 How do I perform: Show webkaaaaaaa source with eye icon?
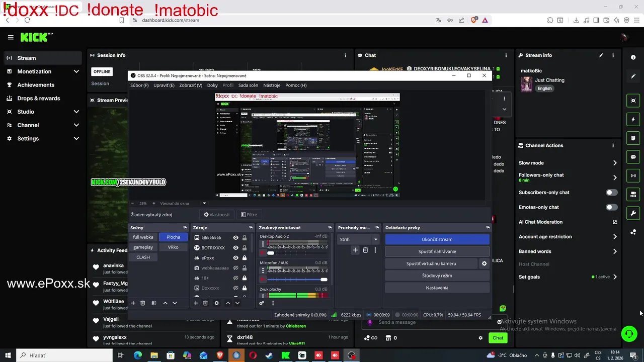235,268
